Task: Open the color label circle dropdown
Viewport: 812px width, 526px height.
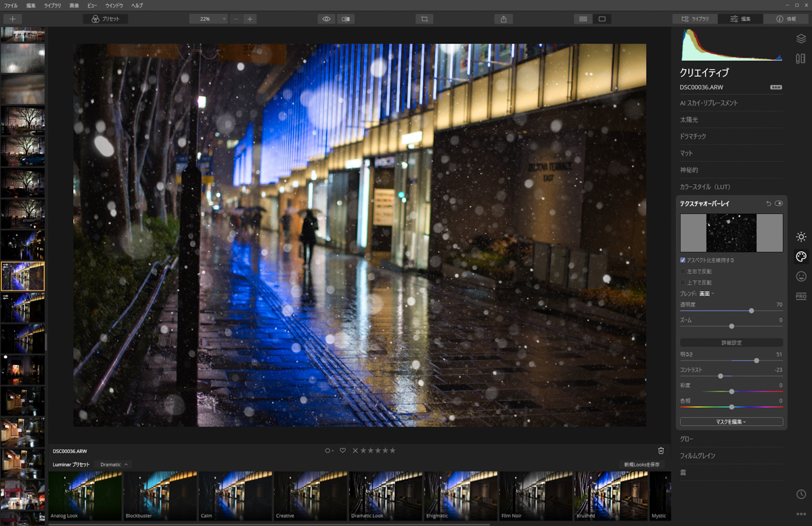Action: click(329, 451)
